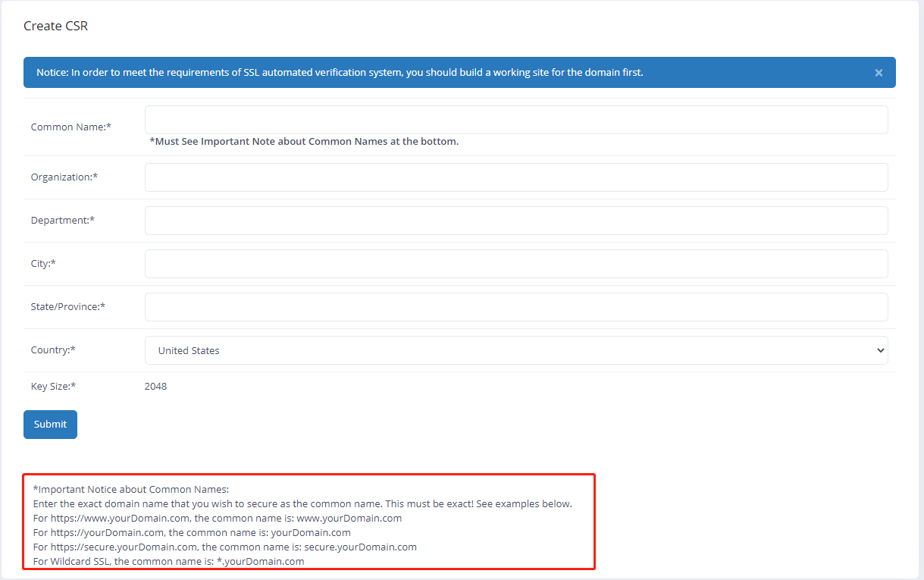The width and height of the screenshot is (924, 580).
Task: Click the www.yourDomain.com example line
Action: [217, 518]
